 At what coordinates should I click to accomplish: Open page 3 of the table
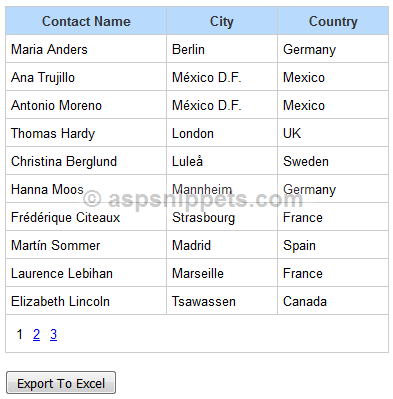53,334
